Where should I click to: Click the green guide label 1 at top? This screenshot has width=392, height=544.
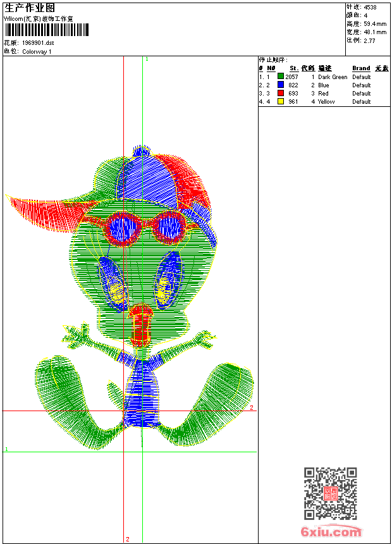click(x=147, y=59)
